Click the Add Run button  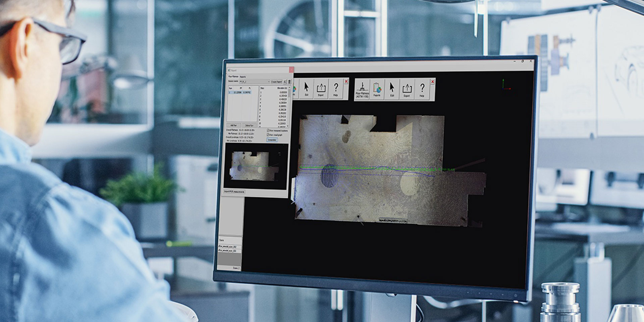coord(234,125)
